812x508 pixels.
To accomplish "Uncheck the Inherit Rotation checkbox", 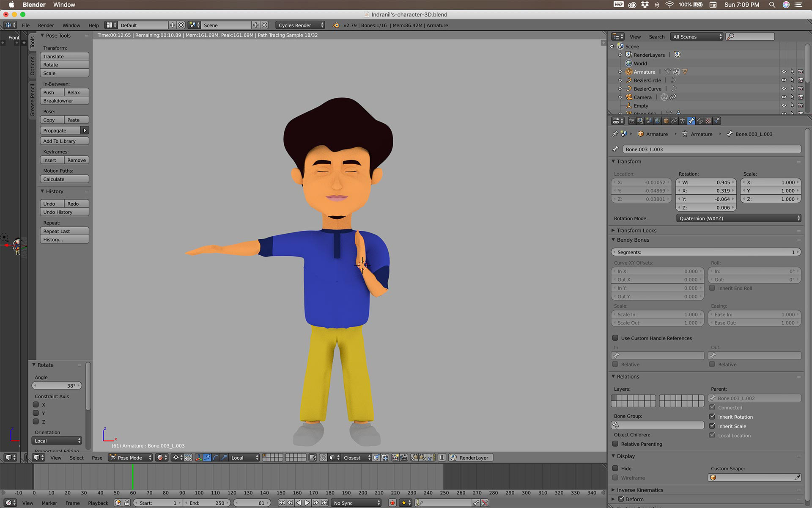I will [712, 417].
